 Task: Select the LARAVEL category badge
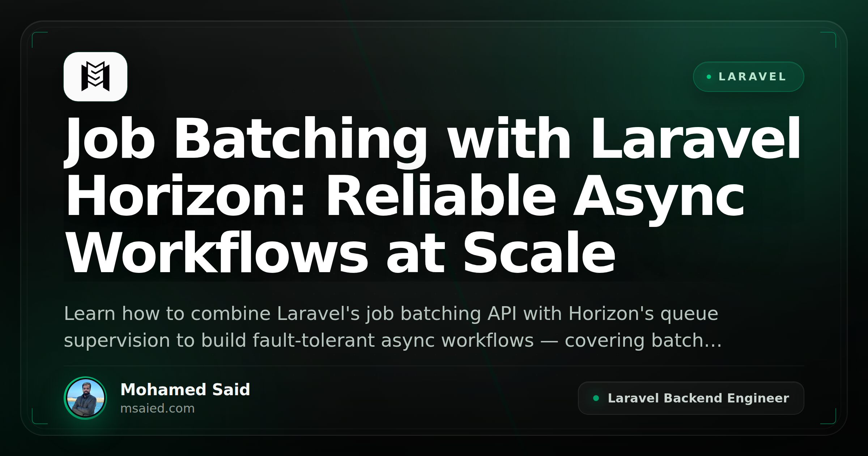(748, 77)
